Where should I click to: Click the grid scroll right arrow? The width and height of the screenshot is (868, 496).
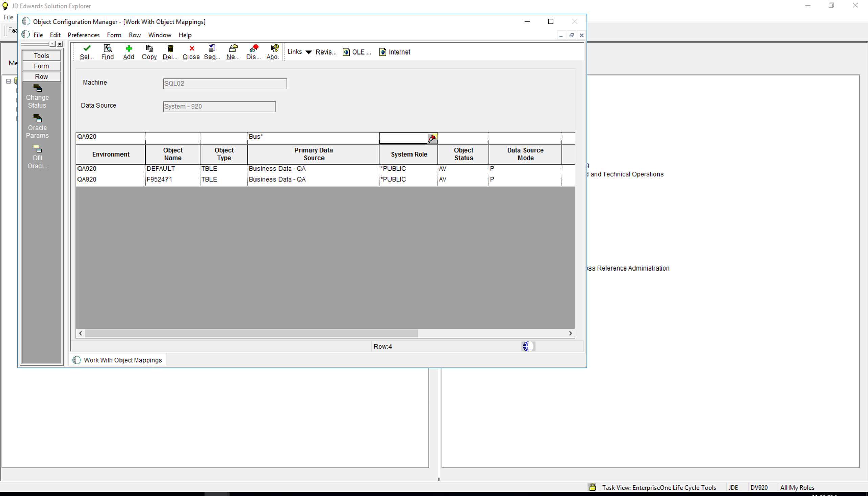click(x=570, y=333)
